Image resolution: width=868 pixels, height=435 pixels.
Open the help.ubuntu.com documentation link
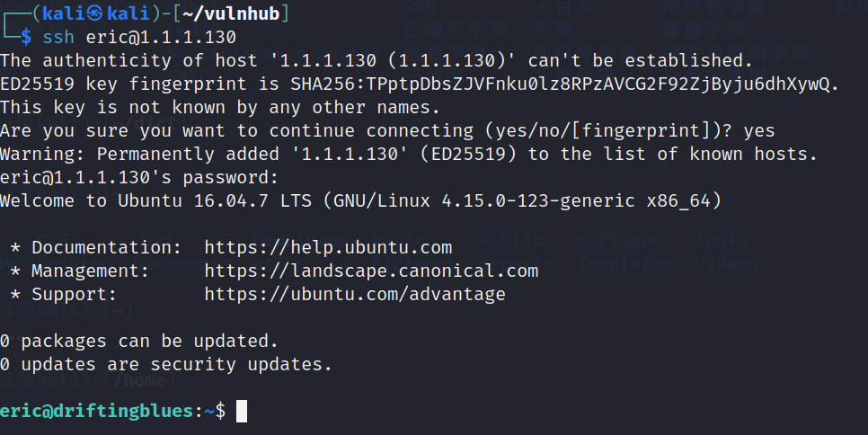pyautogui.click(x=328, y=247)
